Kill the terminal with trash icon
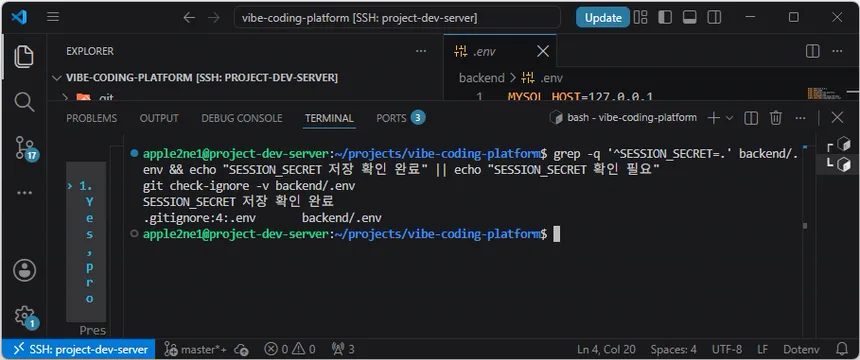Viewport: 860px width, 360px height. pos(776,117)
